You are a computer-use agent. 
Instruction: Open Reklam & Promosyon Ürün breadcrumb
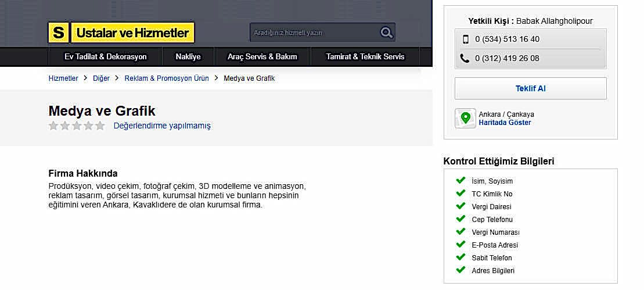(167, 78)
